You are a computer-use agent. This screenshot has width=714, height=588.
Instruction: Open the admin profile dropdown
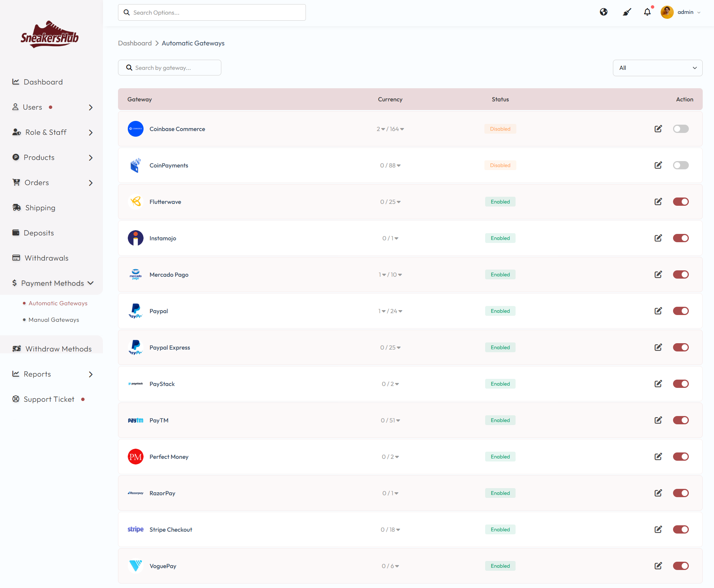pos(681,12)
